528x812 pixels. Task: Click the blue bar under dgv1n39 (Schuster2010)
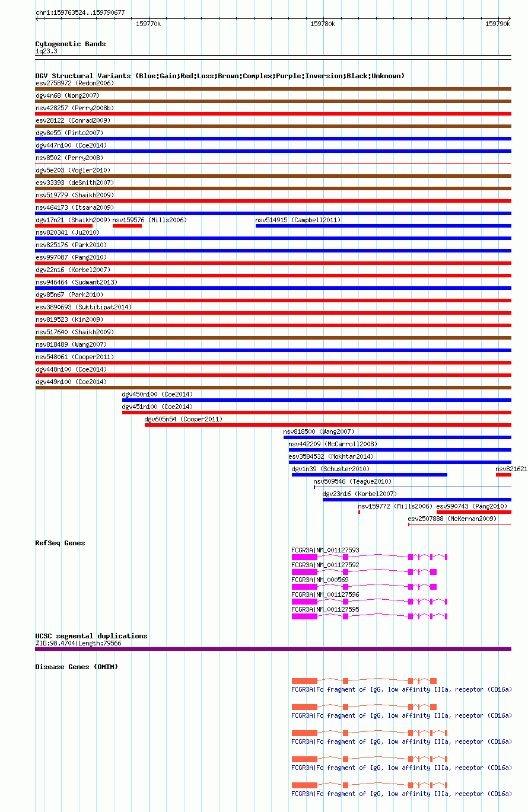(x=370, y=474)
